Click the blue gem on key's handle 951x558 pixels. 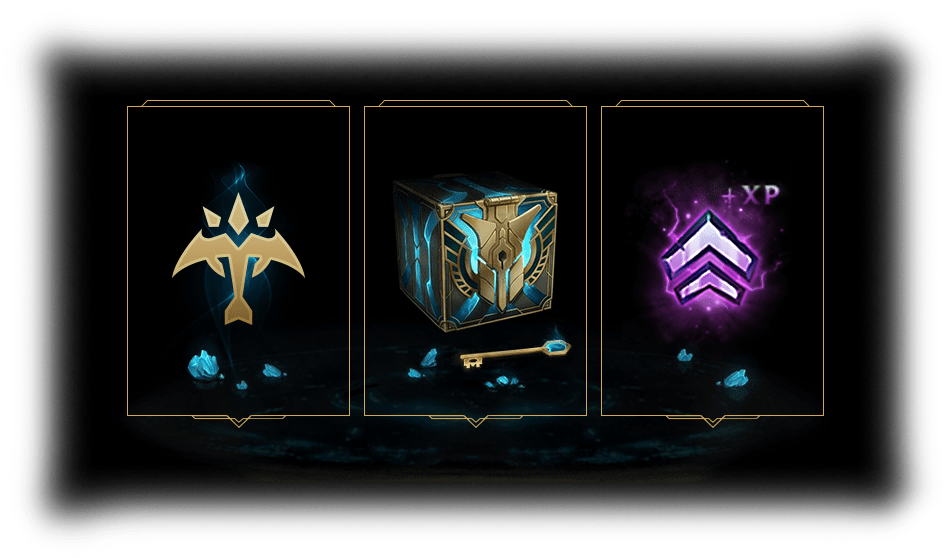(x=557, y=348)
